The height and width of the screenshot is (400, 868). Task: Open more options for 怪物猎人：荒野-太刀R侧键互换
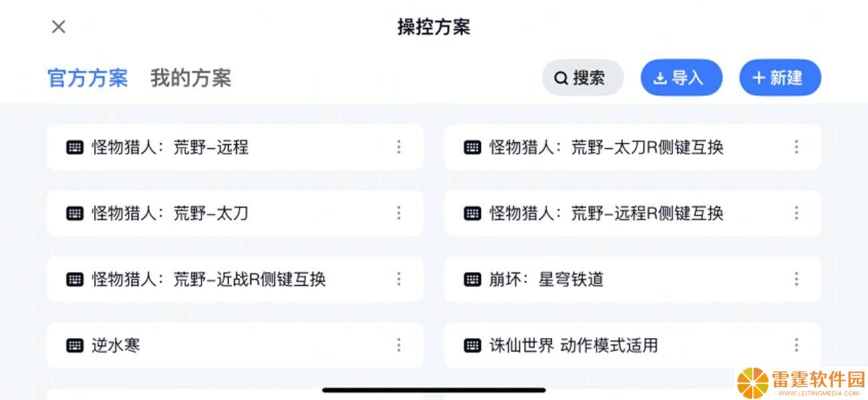(797, 147)
